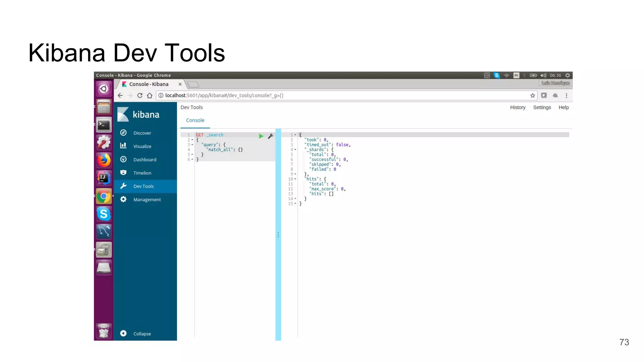Open Trash in Ubuntu dock
The width and height of the screenshot is (644, 362).
(104, 331)
